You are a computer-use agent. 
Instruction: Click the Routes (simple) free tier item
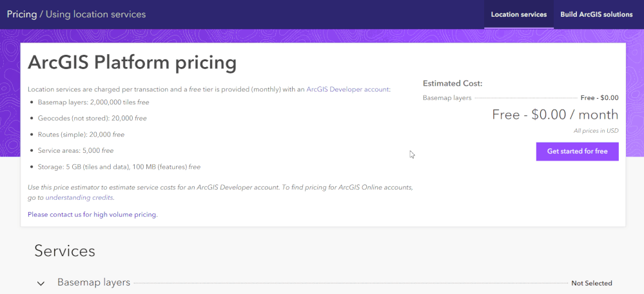[81, 135]
